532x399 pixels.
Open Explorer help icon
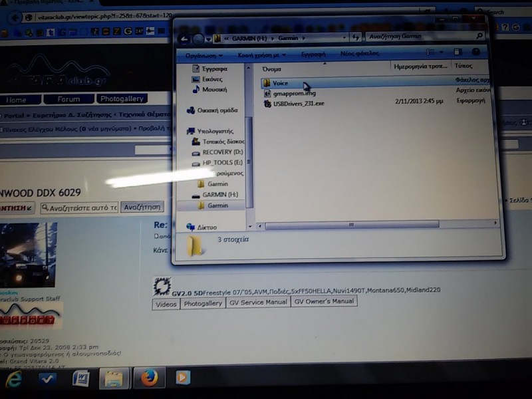[x=475, y=52]
